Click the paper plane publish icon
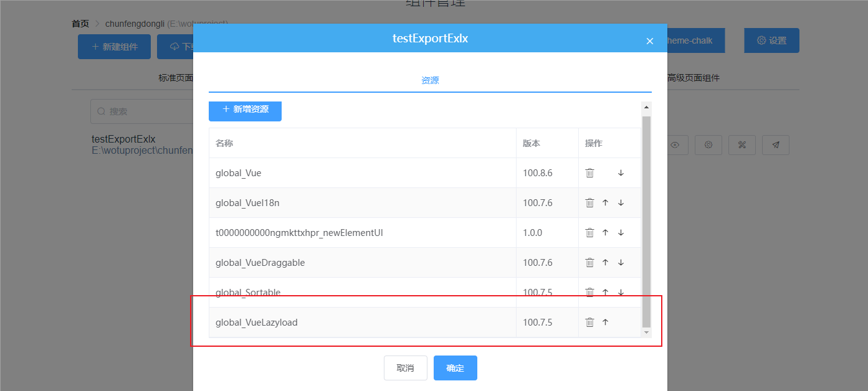868x391 pixels. point(776,145)
